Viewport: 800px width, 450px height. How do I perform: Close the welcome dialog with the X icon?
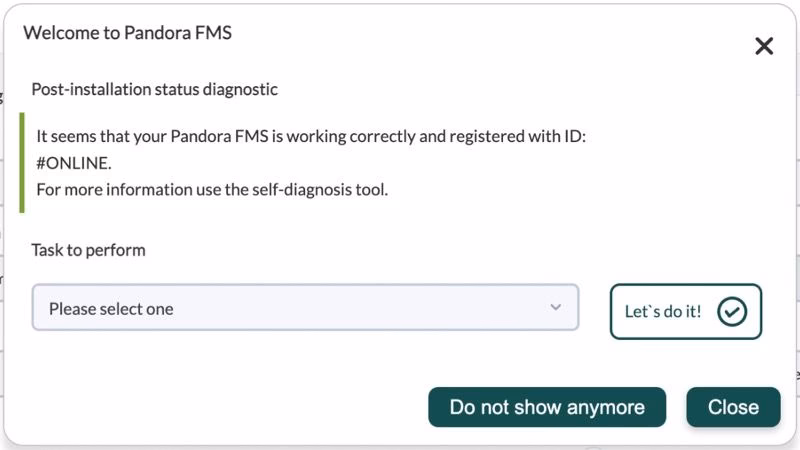coord(764,46)
